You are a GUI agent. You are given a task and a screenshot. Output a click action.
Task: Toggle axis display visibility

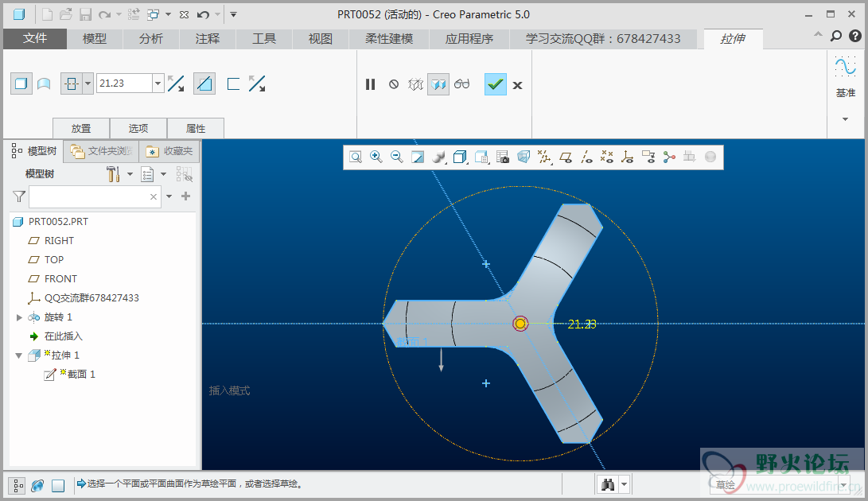pyautogui.click(x=586, y=157)
